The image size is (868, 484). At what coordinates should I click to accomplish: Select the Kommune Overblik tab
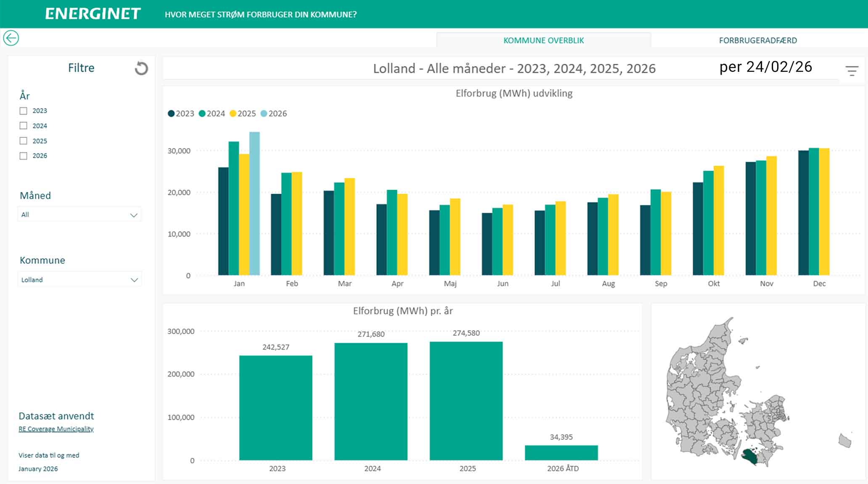543,40
